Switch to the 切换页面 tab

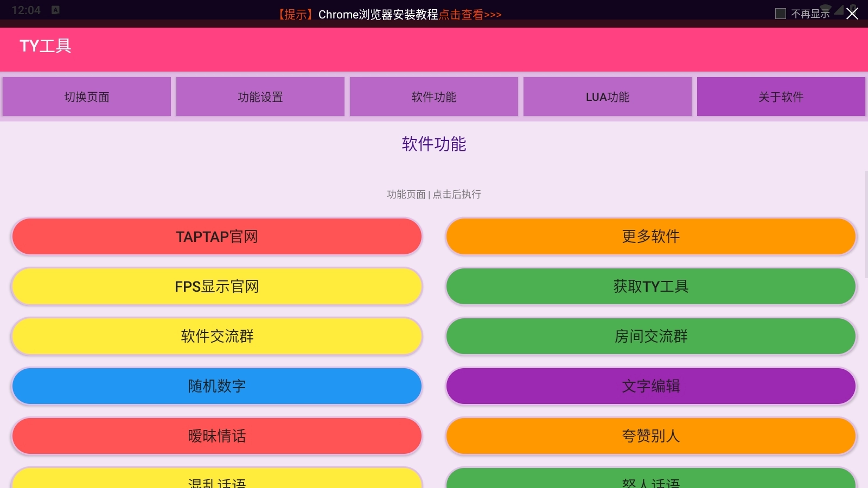point(86,97)
